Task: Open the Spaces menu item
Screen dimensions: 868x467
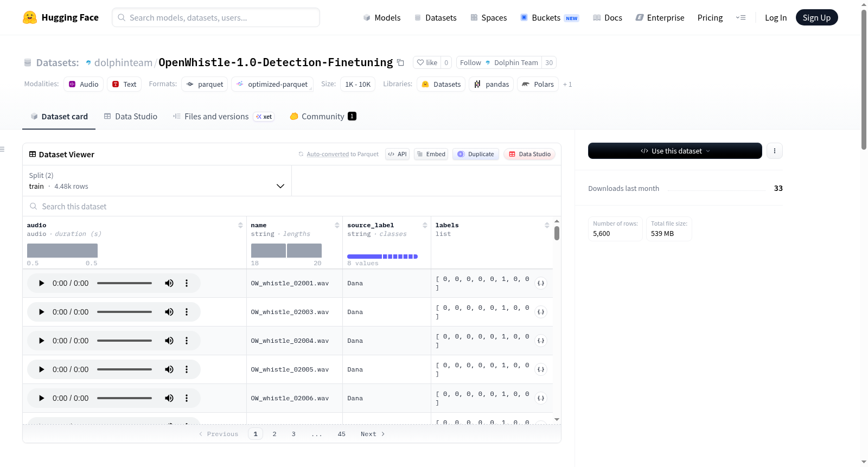Action: click(489, 17)
